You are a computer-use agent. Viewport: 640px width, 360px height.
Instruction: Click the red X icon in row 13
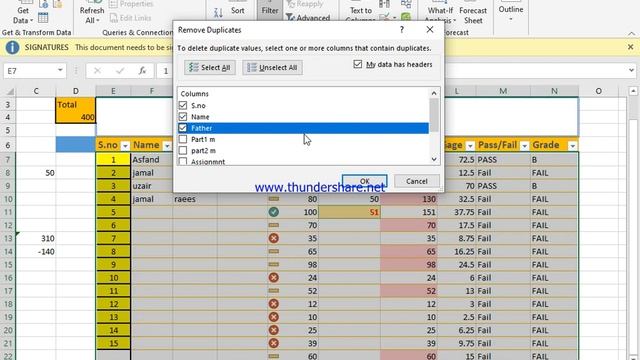click(x=273, y=238)
